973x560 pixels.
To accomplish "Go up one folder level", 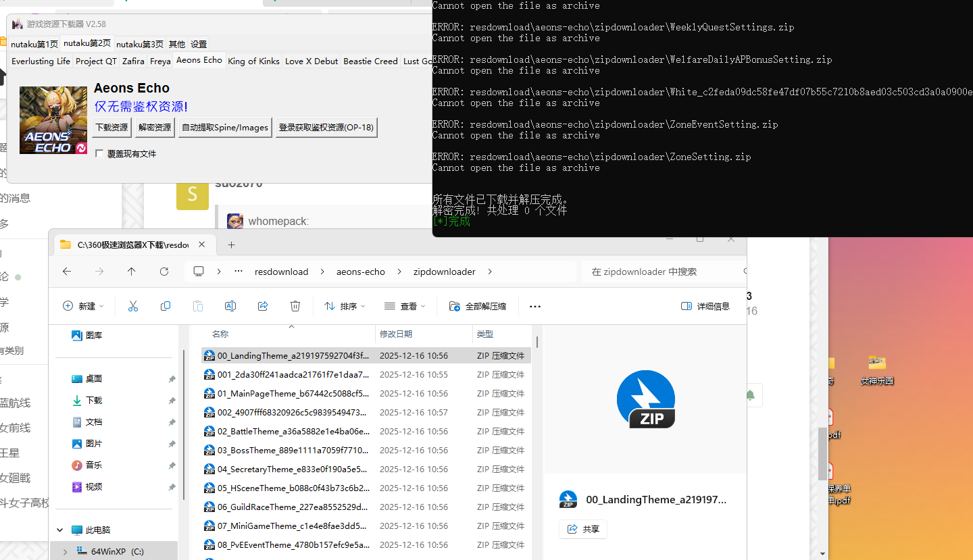I will point(132,272).
